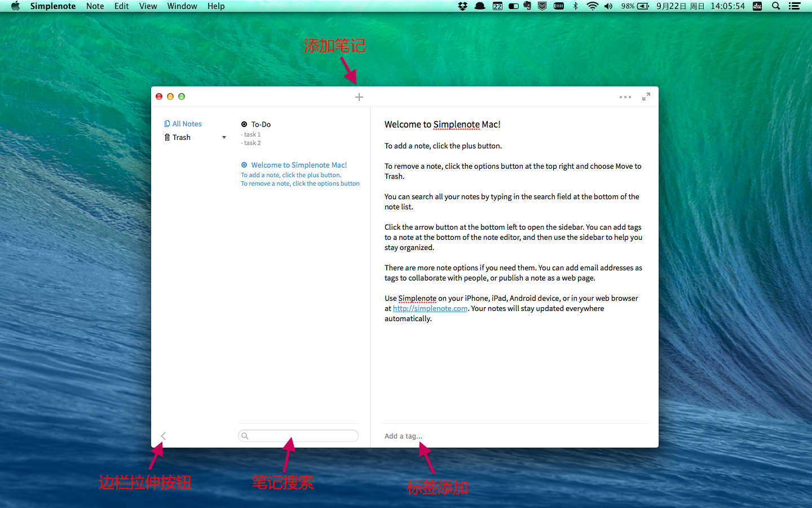Open the Window menu
Viewport: 812px width, 508px height.
[182, 6]
